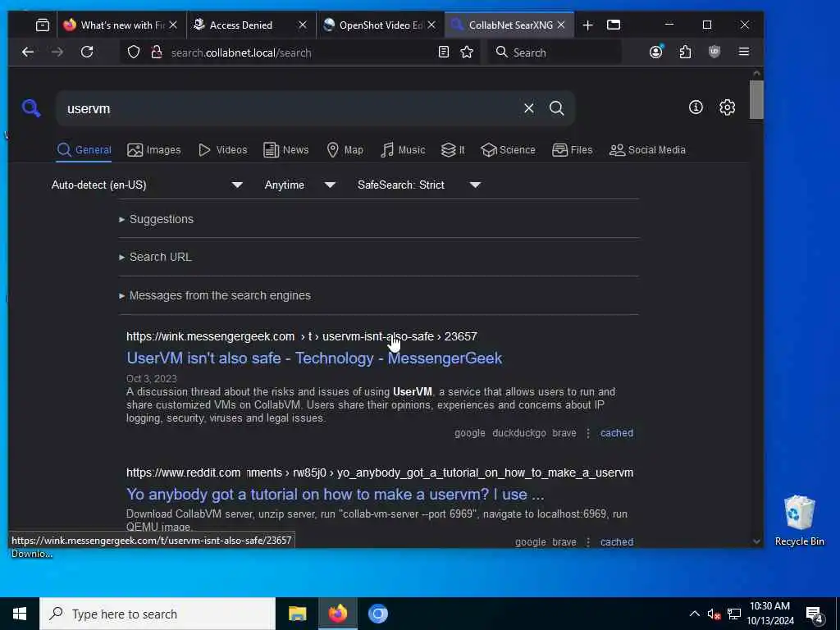Select the Images search category
The width and height of the screenshot is (840, 630).
click(154, 150)
